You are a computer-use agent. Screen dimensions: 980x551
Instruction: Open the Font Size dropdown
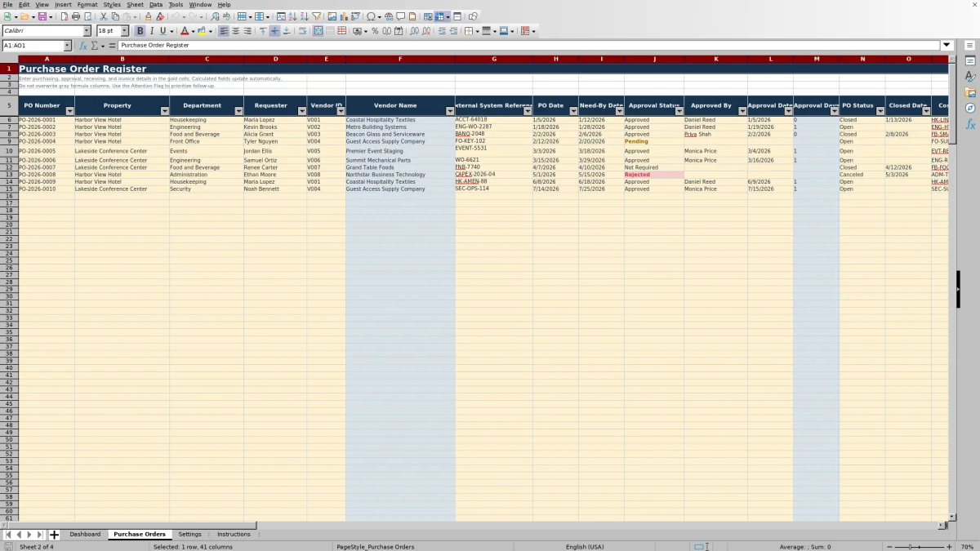click(124, 31)
